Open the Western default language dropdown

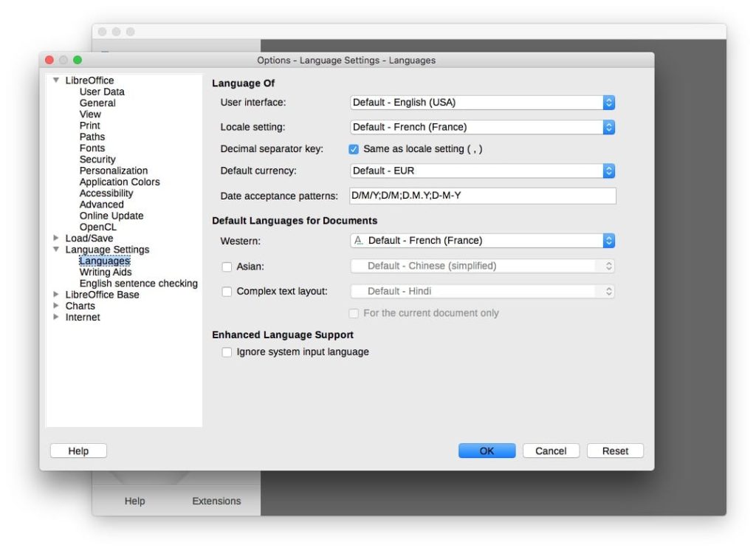click(482, 240)
